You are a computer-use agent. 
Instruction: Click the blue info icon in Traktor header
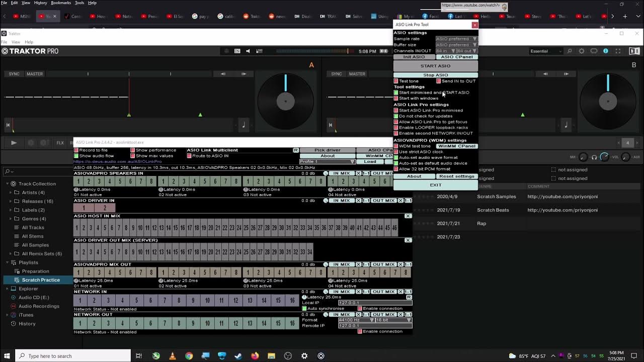(x=606, y=51)
